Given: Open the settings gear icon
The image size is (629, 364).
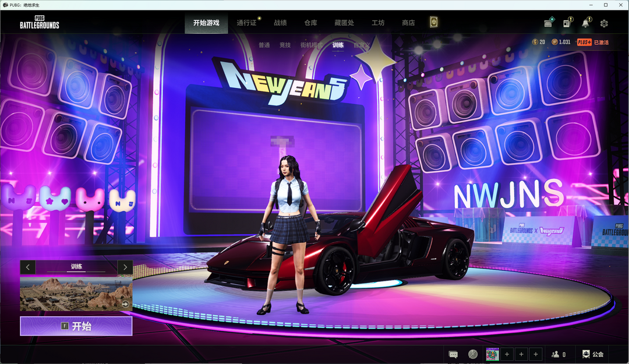Looking at the screenshot, I should [x=604, y=24].
